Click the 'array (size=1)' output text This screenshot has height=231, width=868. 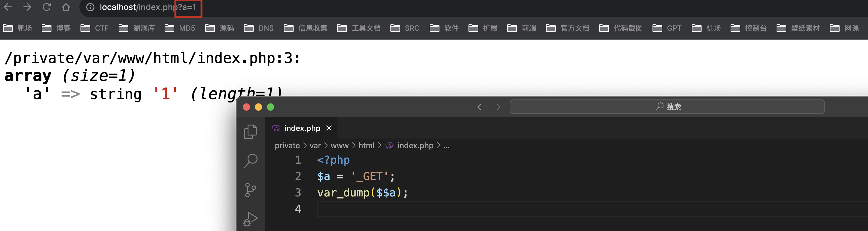[70, 76]
